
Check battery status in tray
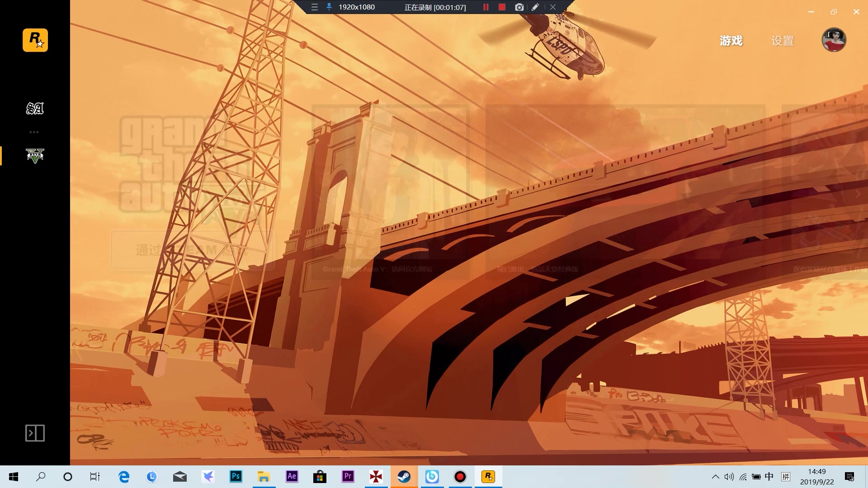point(756,477)
